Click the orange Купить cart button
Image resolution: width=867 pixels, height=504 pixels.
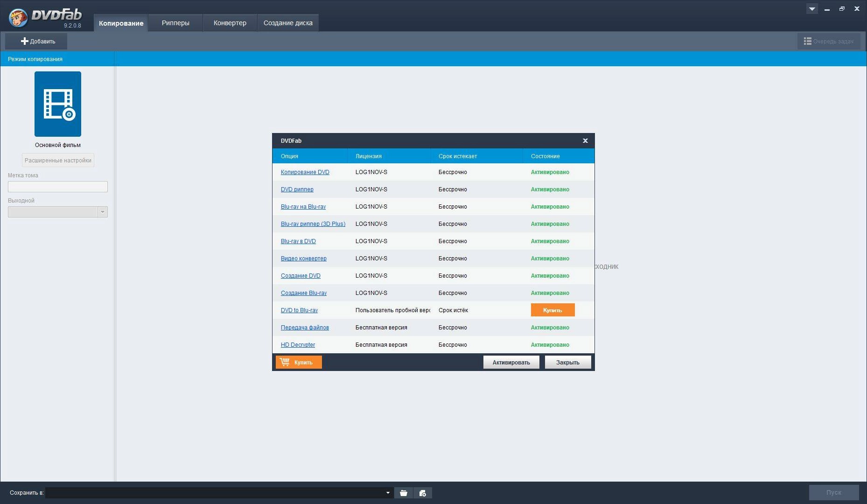click(299, 362)
